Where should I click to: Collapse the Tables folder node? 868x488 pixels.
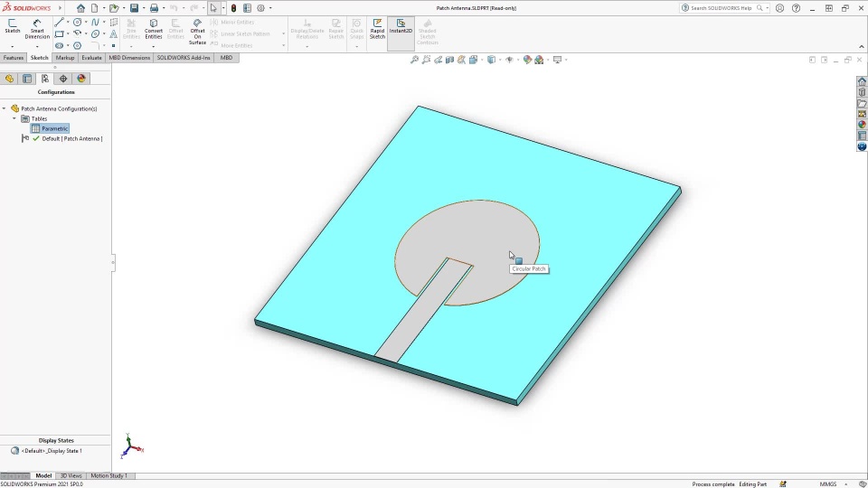point(14,119)
